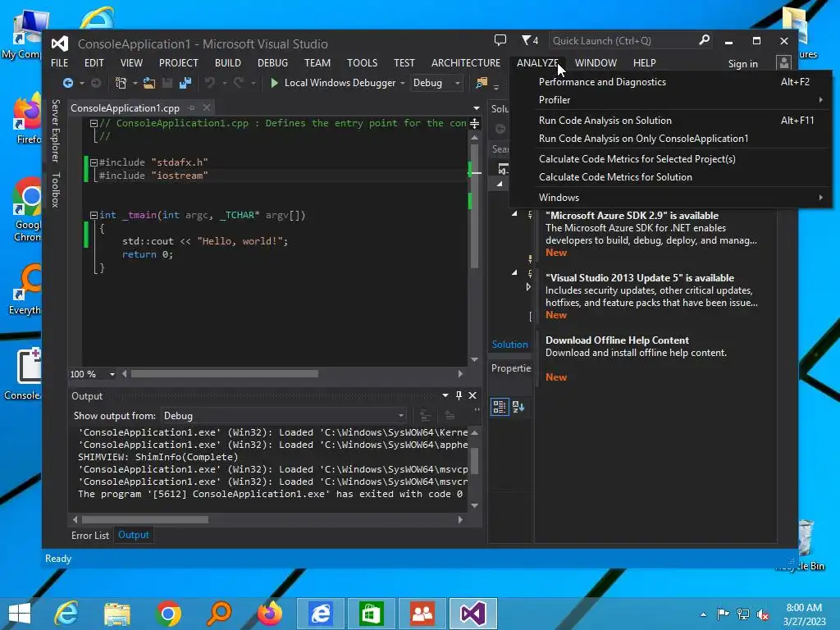Click Categorized view icon in Properties
The image size is (840, 630).
tap(500, 407)
